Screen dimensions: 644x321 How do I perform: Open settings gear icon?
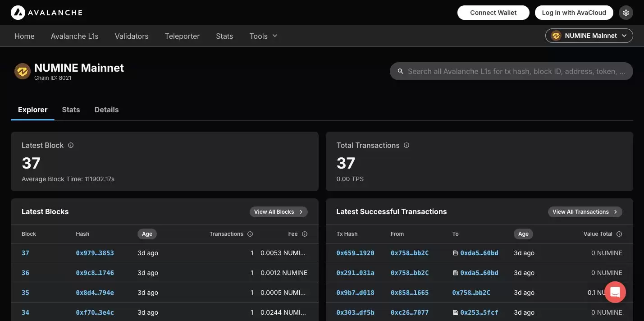tap(626, 13)
